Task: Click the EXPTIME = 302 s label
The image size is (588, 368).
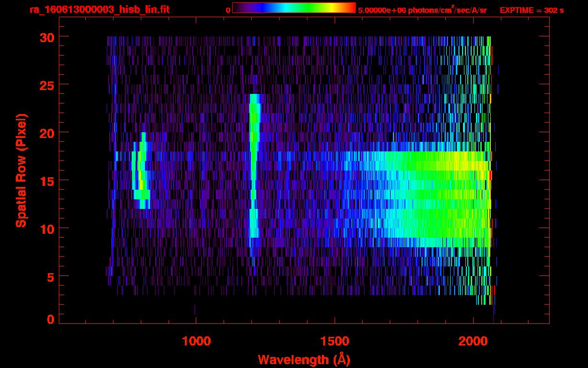Action: click(531, 10)
